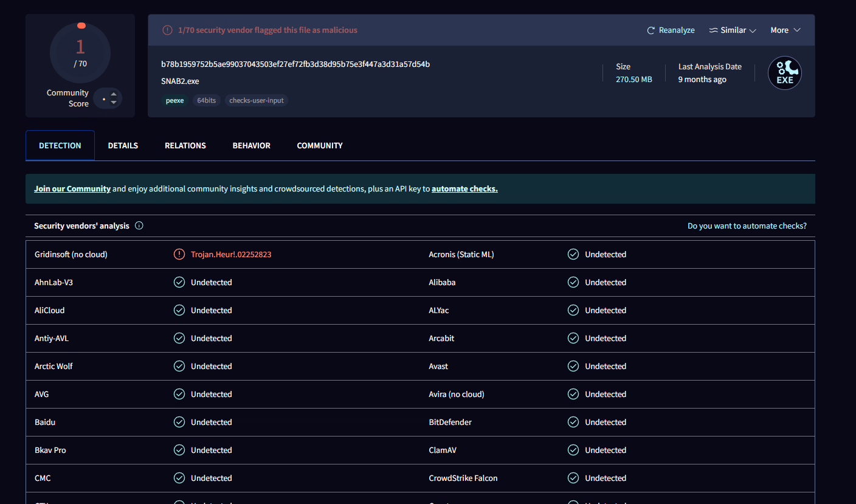The image size is (856, 504).
Task: Click the Arcabit vendor name
Action: click(441, 338)
